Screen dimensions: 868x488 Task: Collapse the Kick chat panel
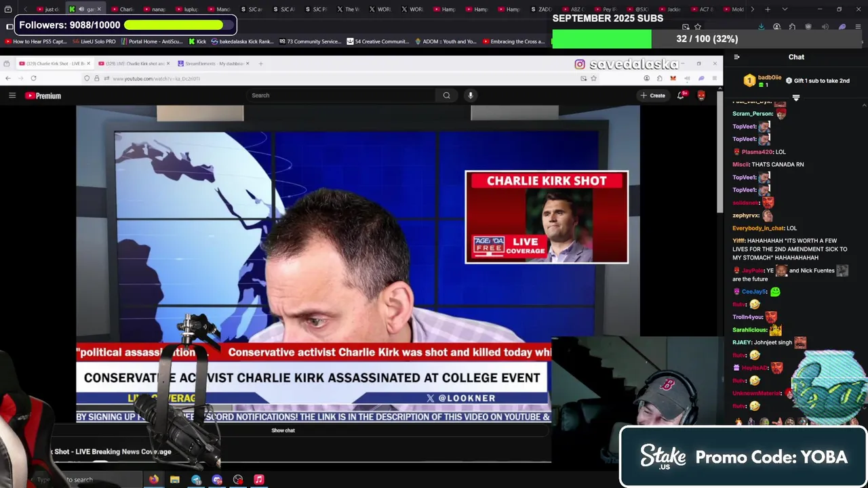click(736, 57)
